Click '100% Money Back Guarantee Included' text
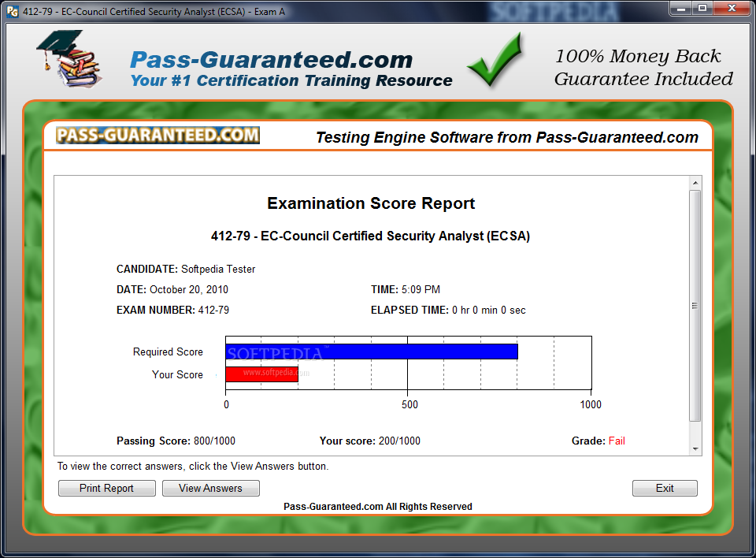 point(643,67)
